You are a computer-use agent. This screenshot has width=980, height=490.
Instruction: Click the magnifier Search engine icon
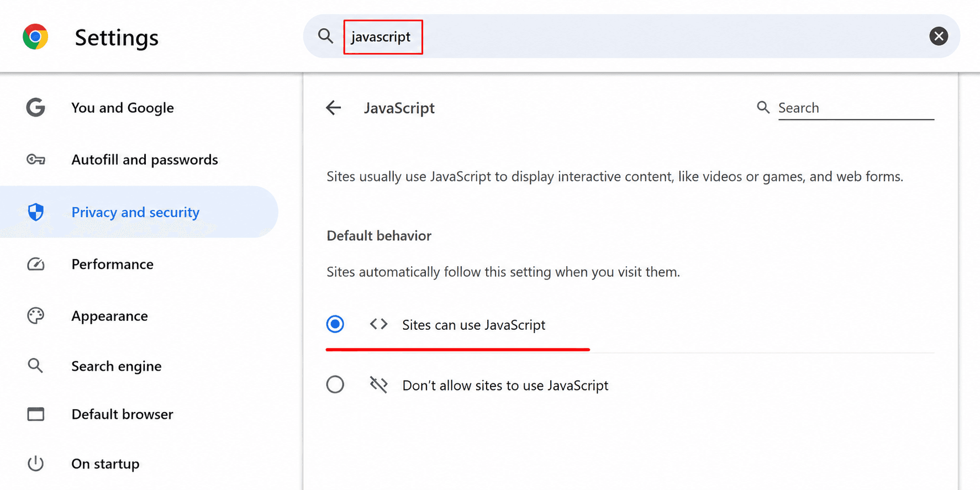tap(35, 365)
